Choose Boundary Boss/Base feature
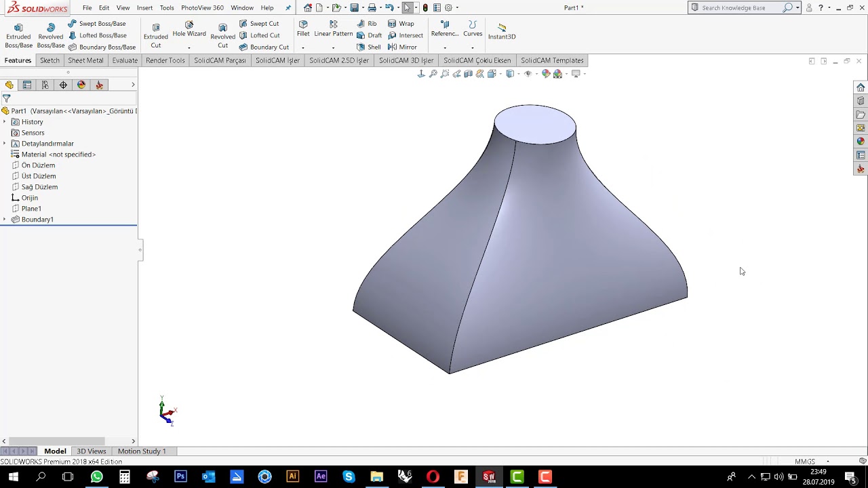 tap(102, 47)
